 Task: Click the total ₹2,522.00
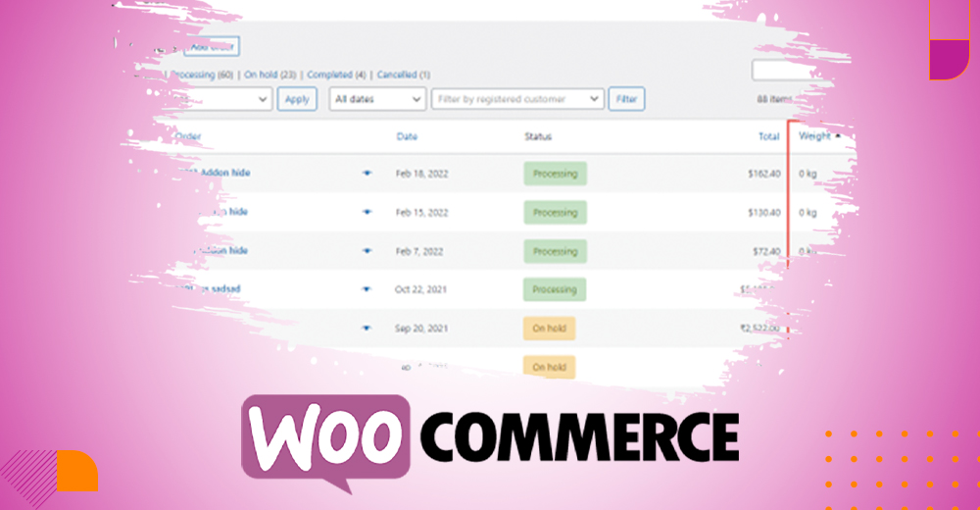click(x=759, y=329)
